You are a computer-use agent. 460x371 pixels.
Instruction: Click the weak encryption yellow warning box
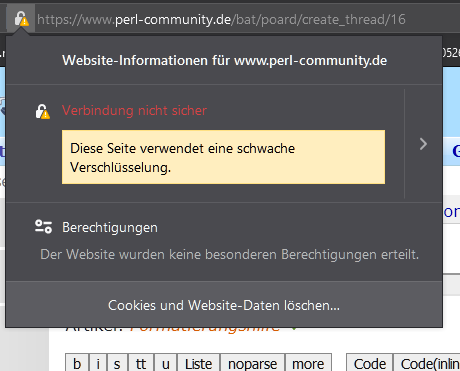tap(223, 157)
